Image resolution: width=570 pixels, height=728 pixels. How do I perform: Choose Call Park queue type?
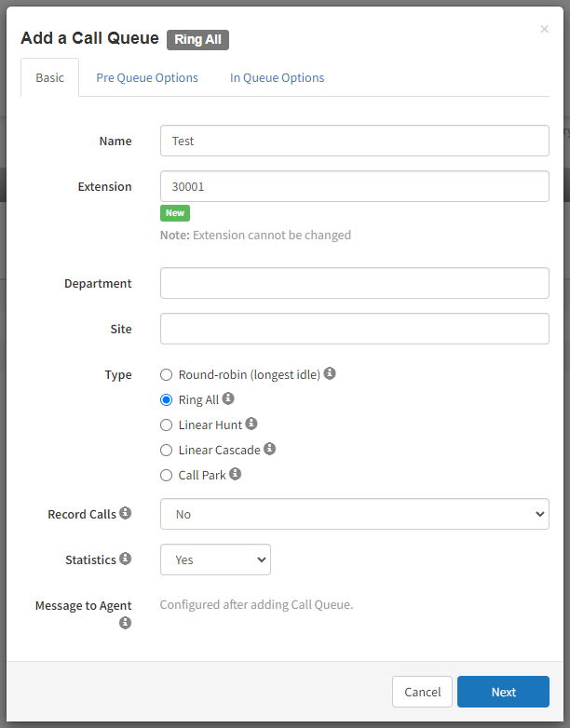pos(167,476)
